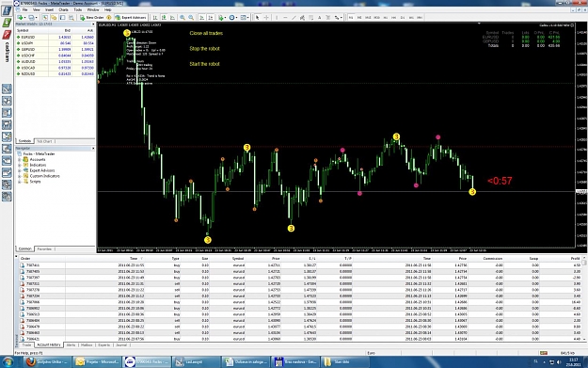Switch to the Mailbox terminal tab
Screen dimensions: 588x368
tap(87, 345)
